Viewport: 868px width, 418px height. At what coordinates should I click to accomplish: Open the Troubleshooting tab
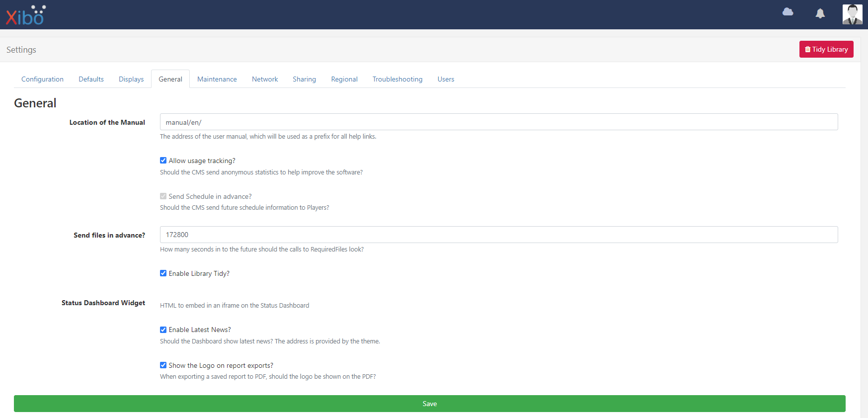point(397,79)
